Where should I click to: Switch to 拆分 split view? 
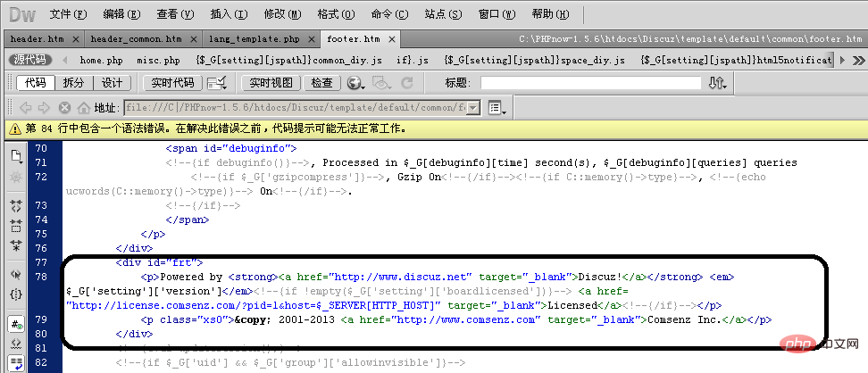tap(73, 83)
